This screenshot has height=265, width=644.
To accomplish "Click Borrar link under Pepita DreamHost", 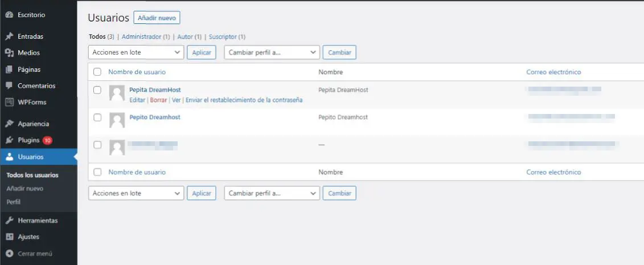I will [158, 100].
